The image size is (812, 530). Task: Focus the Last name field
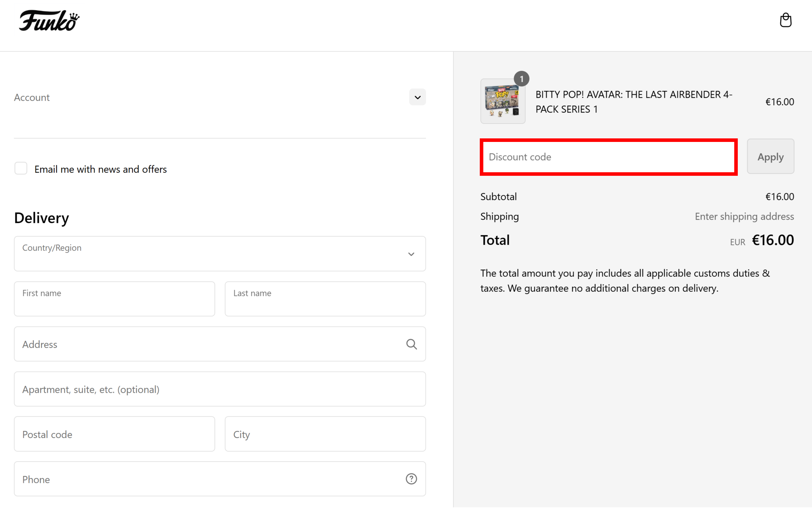click(325, 299)
